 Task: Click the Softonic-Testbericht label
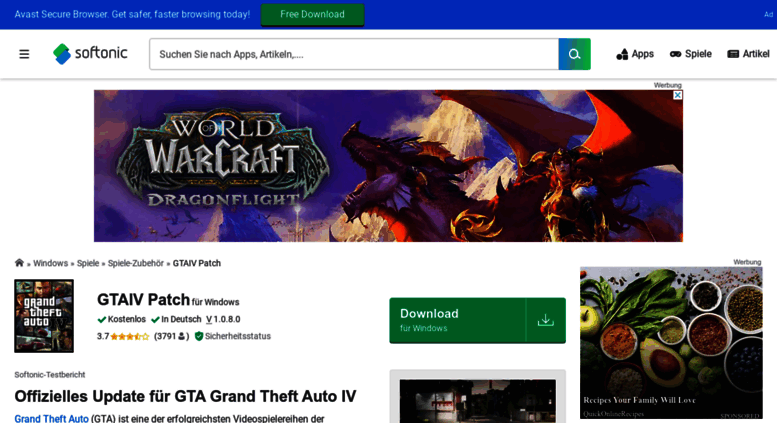[50, 374]
